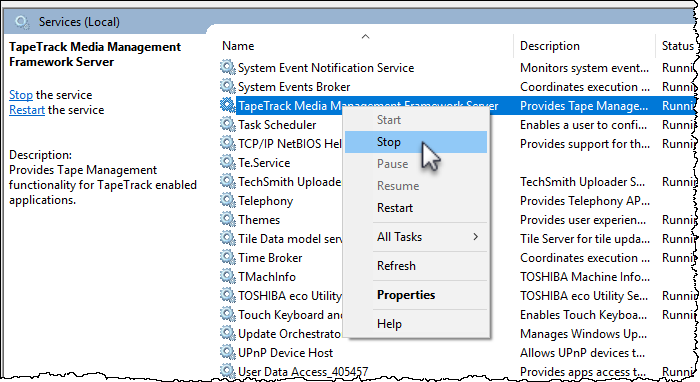The image size is (700, 382).
Task: Click gear icon beside TMachInfo
Action: [x=228, y=276]
